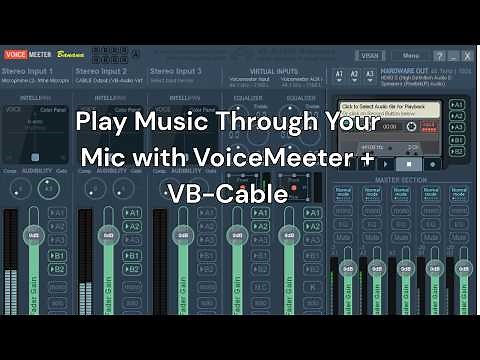
Task: Toggle A2 on Voicemeeter AUX strip
Action: point(313,227)
